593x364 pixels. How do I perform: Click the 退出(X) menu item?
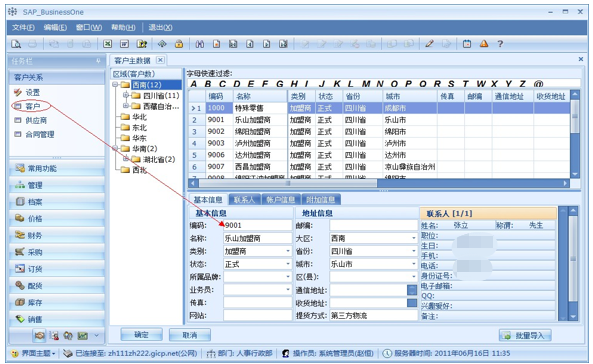[x=160, y=28]
